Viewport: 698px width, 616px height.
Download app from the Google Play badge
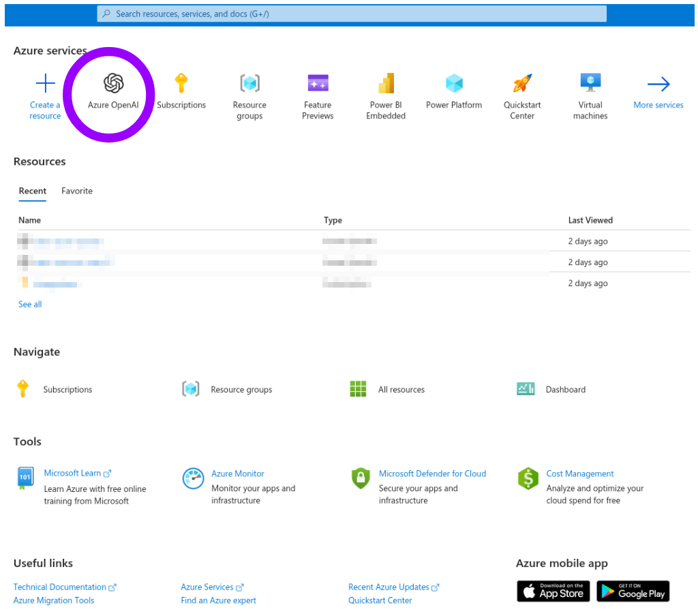[633, 591]
